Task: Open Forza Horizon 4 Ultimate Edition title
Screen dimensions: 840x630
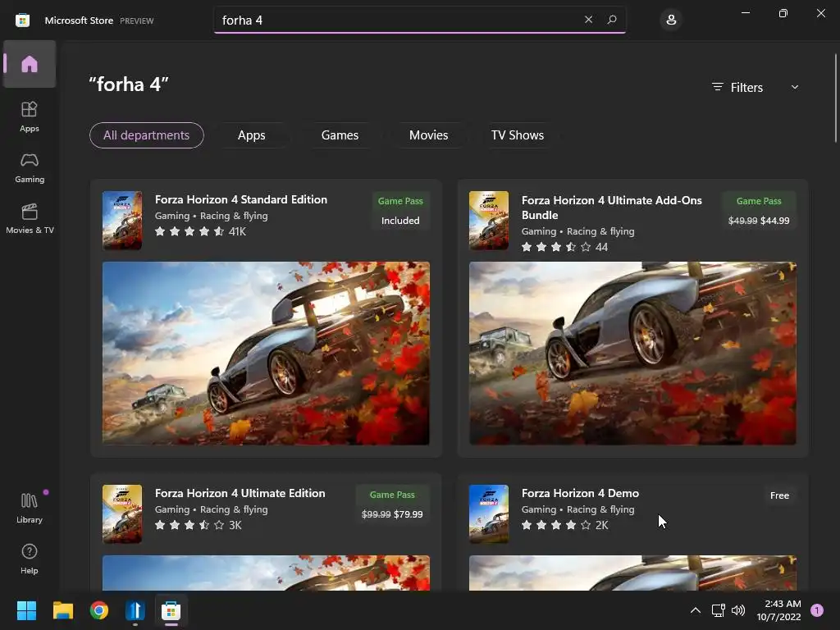Action: coord(240,493)
